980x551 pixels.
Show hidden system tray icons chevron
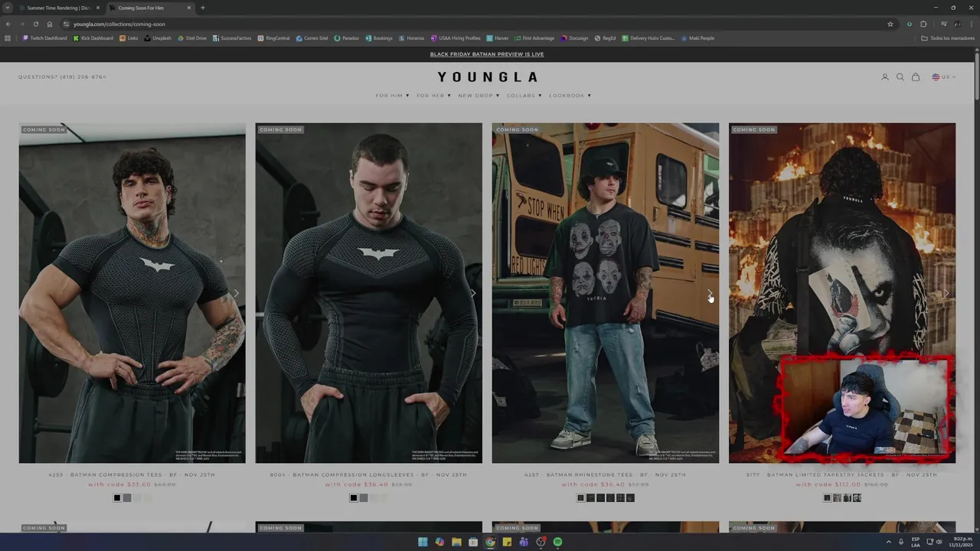pyautogui.click(x=889, y=542)
